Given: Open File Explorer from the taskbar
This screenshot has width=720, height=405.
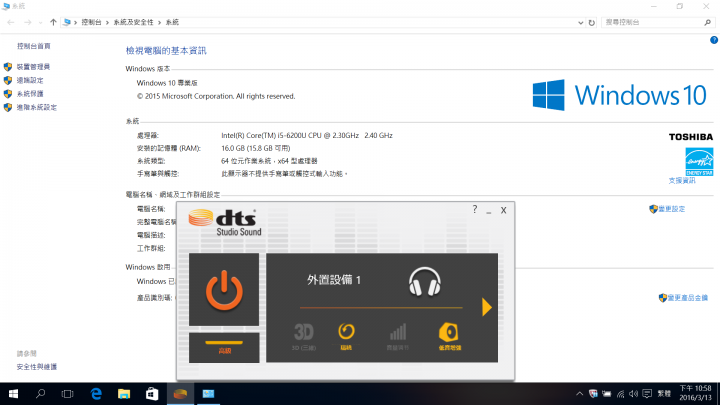Looking at the screenshot, I should pyautogui.click(x=124, y=394).
